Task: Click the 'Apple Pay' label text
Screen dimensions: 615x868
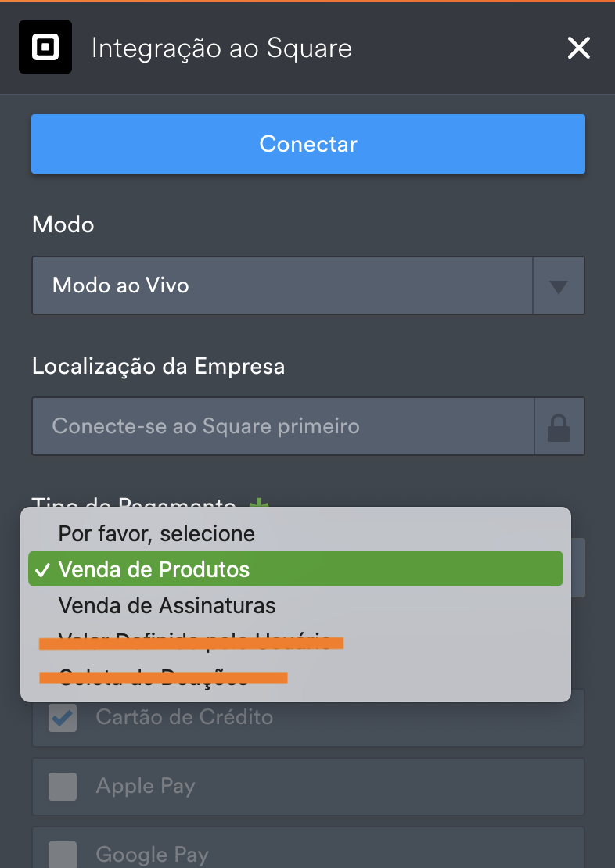Action: (146, 787)
